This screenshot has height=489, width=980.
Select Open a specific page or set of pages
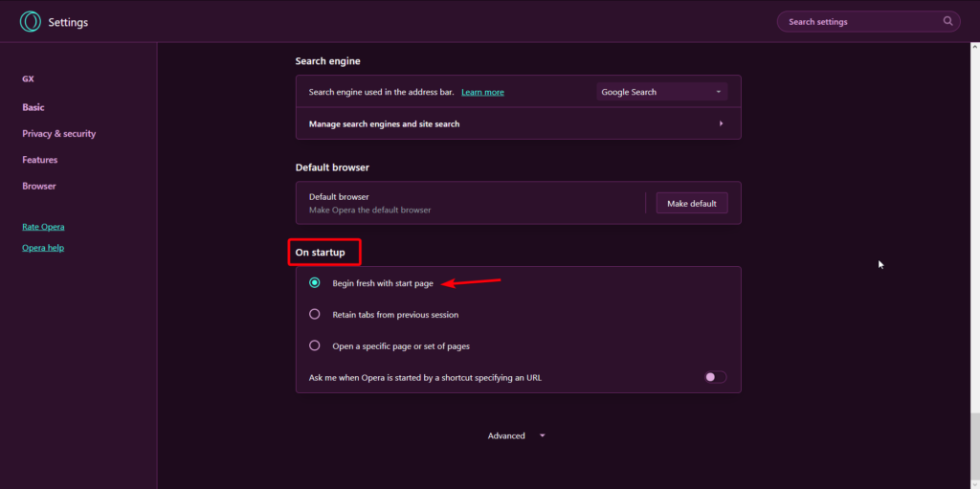point(314,345)
